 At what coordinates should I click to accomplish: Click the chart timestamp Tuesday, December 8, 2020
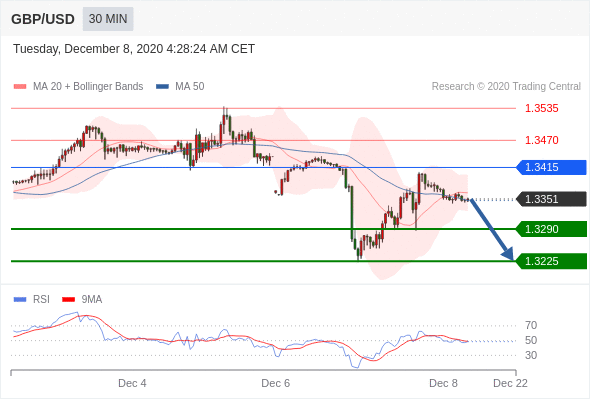(x=134, y=49)
